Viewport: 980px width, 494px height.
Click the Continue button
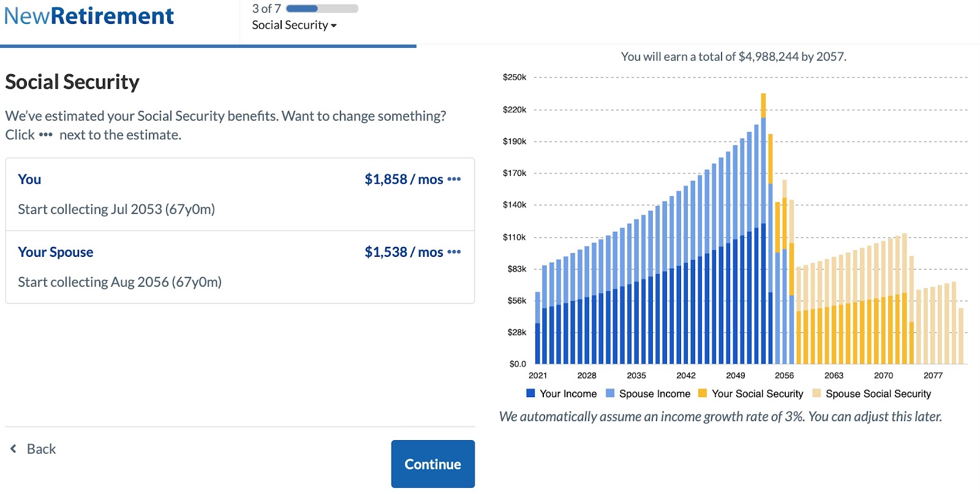(x=432, y=464)
